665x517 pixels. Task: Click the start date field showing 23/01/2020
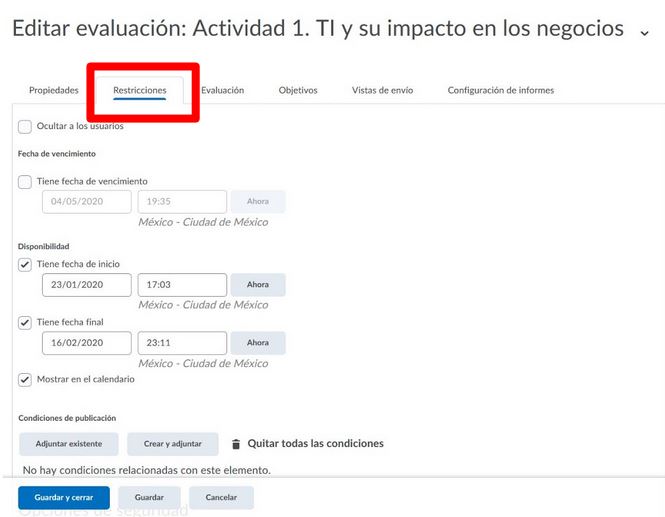click(x=87, y=285)
